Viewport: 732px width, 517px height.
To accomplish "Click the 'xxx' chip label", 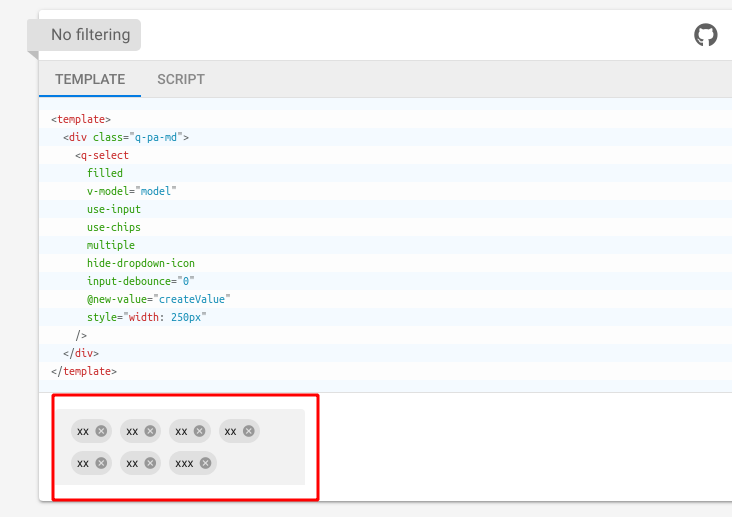I will (x=184, y=463).
